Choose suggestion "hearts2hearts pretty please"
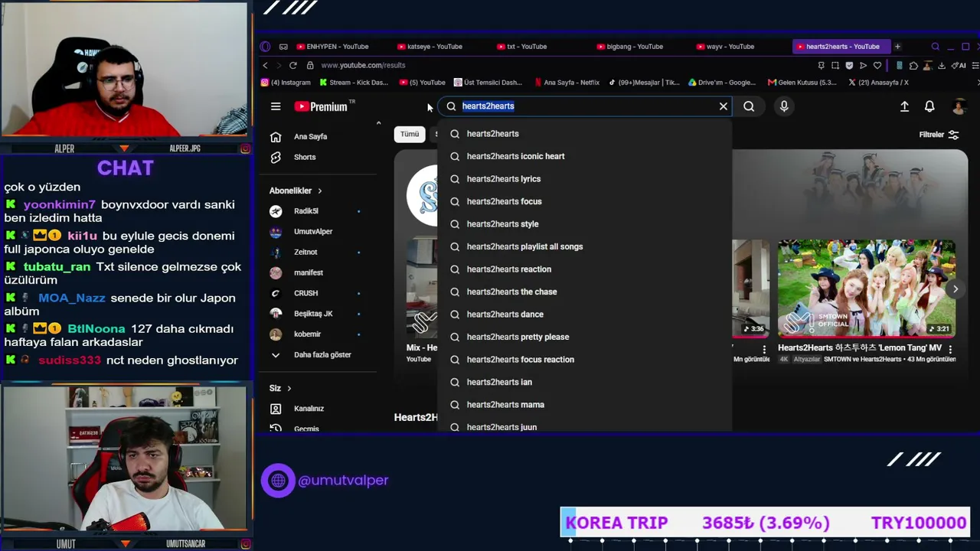980x551 pixels. pyautogui.click(x=585, y=337)
